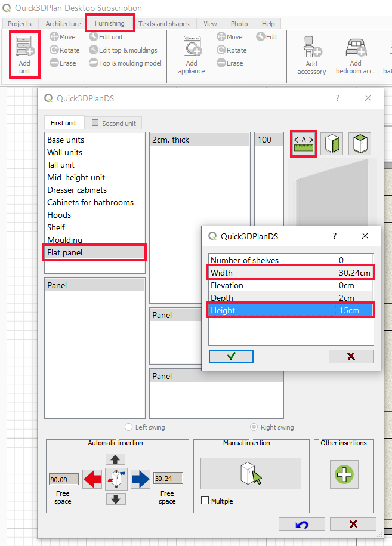The height and width of the screenshot is (546, 392).
Task: Open the View tab
Action: (x=210, y=24)
